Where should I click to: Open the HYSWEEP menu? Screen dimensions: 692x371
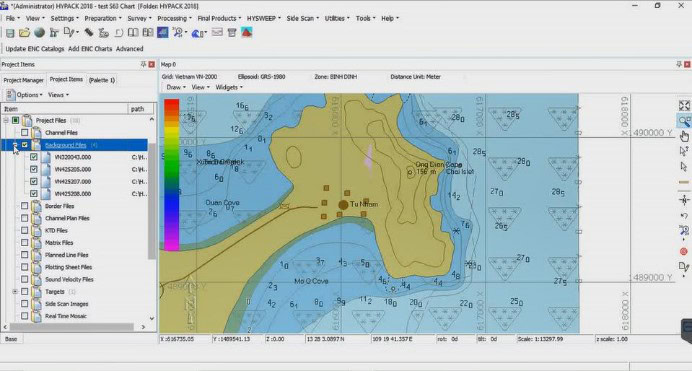[263, 18]
